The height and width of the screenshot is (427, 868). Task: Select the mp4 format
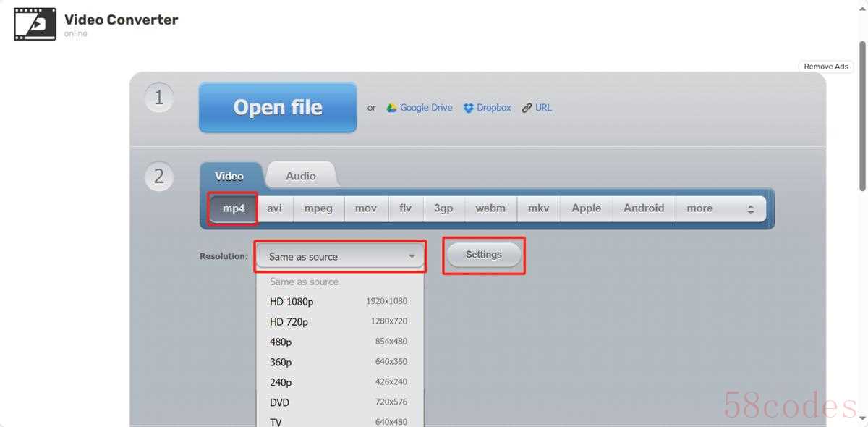[x=234, y=208]
